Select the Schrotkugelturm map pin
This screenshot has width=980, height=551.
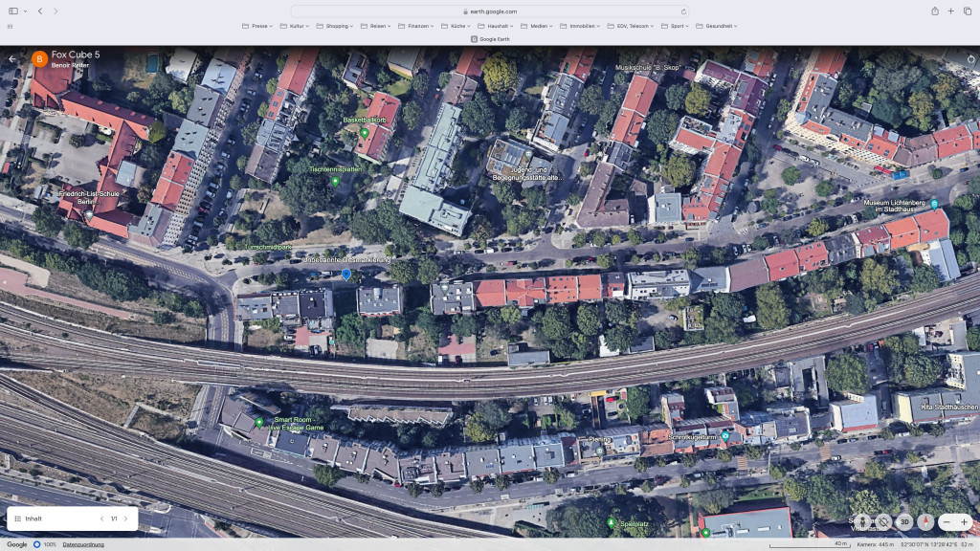pyautogui.click(x=725, y=436)
